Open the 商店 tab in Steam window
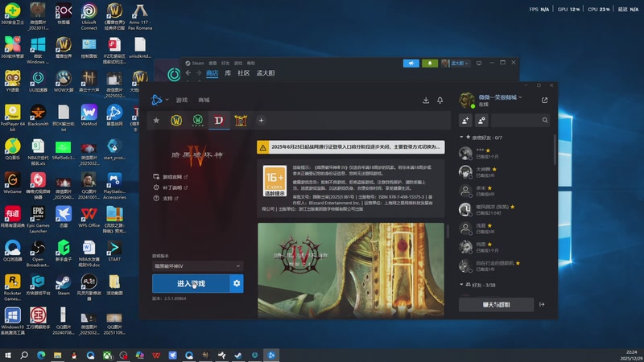The image size is (644, 362). coord(212,73)
